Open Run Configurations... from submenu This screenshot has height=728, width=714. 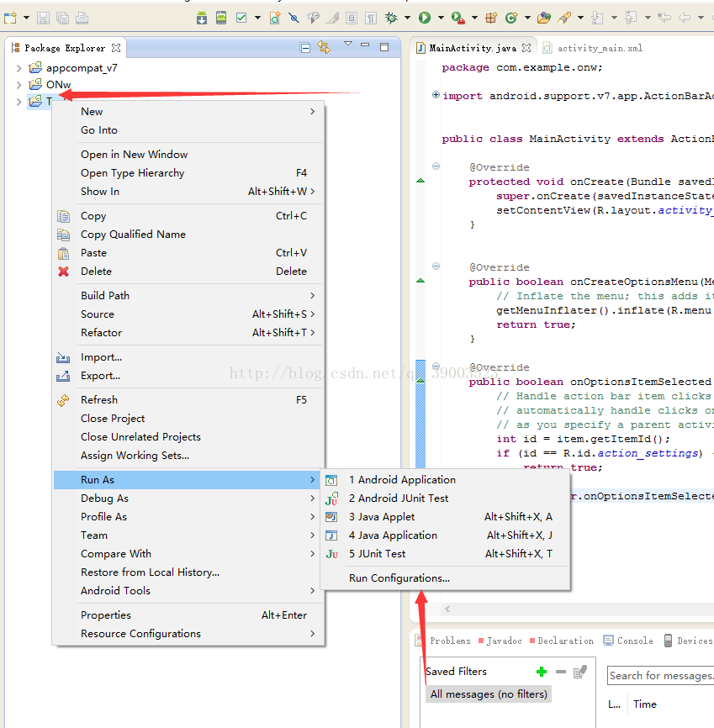pyautogui.click(x=445, y=578)
